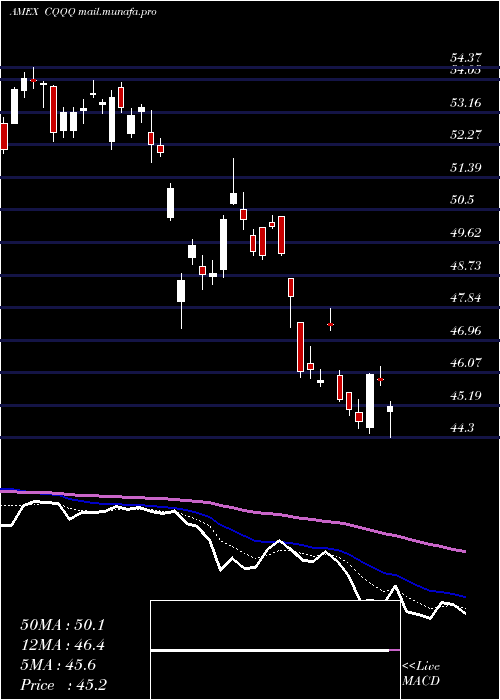This screenshot has width=500, height=700.
Task: Click the 12MA : 46.4 readout
Action: (x=62, y=645)
